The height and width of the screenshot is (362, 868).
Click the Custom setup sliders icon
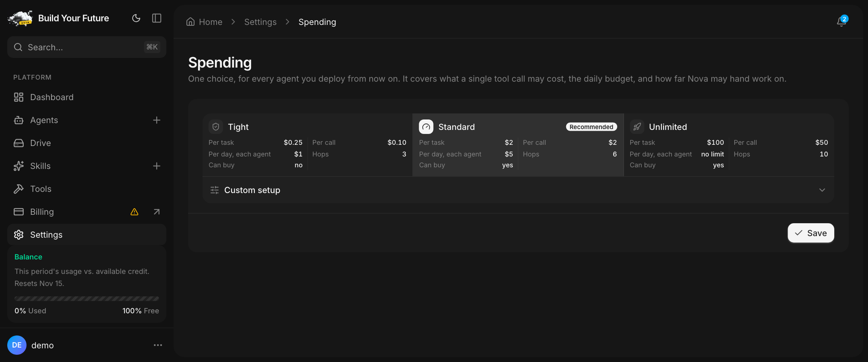pos(215,190)
